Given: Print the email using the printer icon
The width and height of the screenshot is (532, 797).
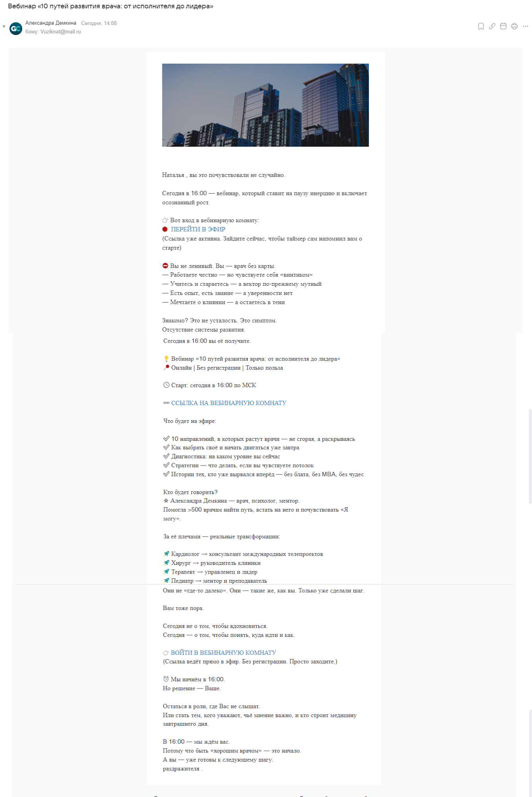Looking at the screenshot, I should pyautogui.click(x=514, y=26).
